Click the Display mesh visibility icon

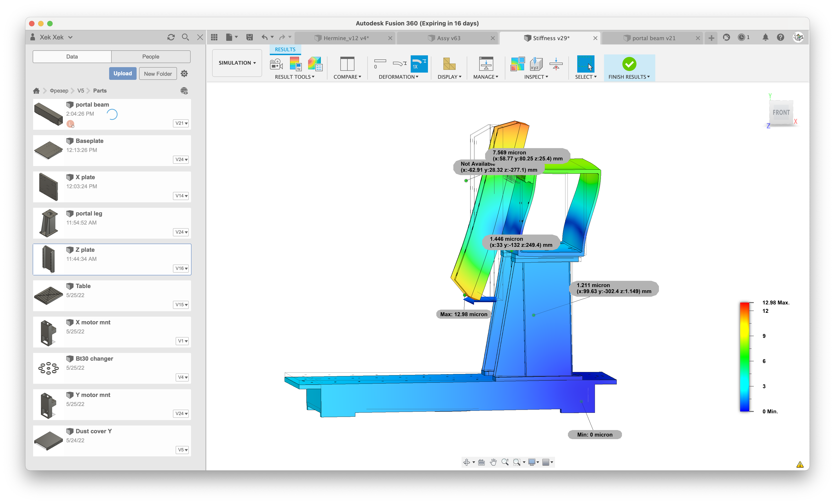click(x=449, y=64)
